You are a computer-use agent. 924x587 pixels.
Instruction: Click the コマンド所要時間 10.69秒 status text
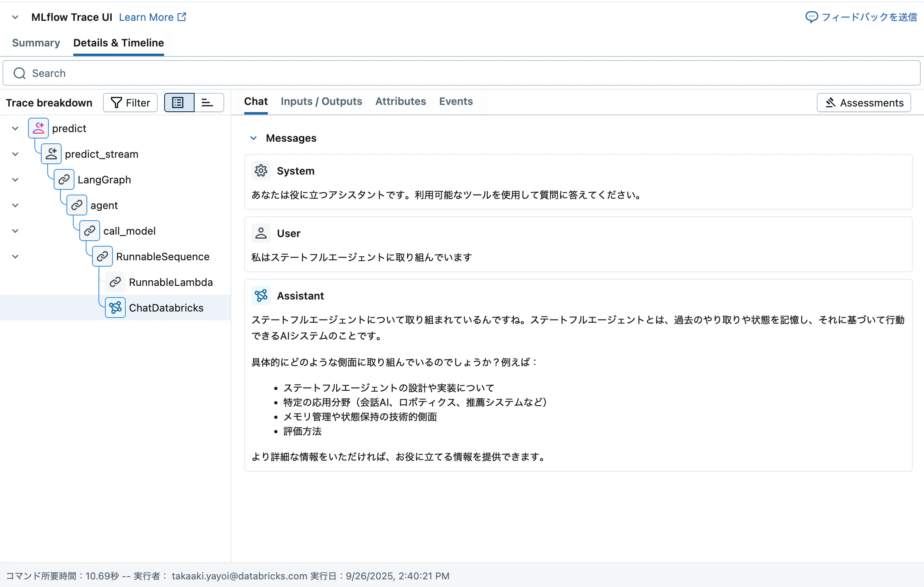coord(62,576)
